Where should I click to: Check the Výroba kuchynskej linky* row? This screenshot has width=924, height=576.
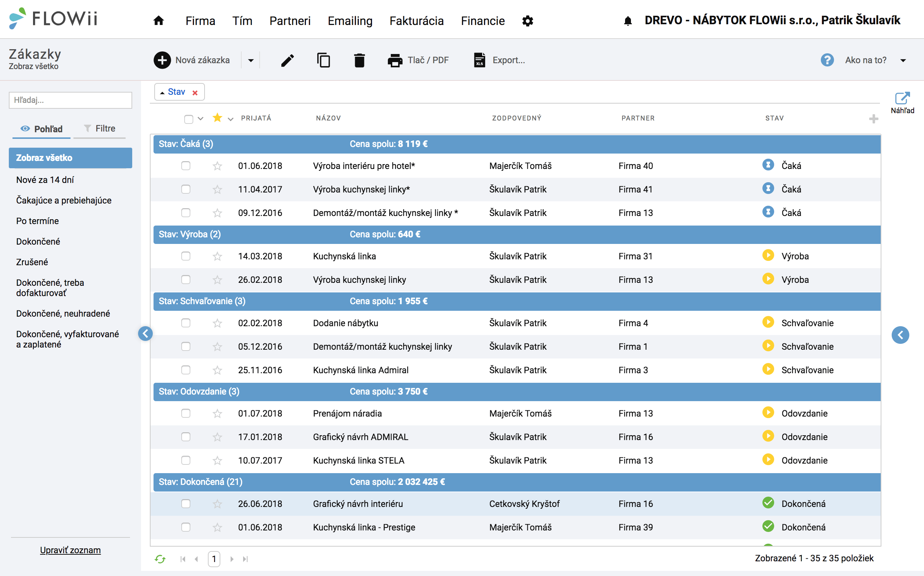(186, 189)
